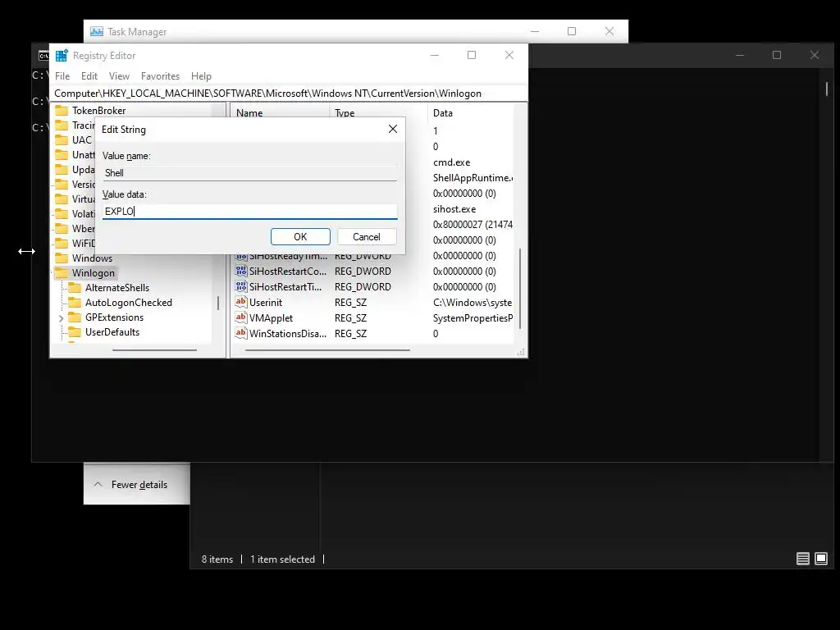840x630 pixels.
Task: Click the values pane horizontal scrollbar
Action: (326, 349)
